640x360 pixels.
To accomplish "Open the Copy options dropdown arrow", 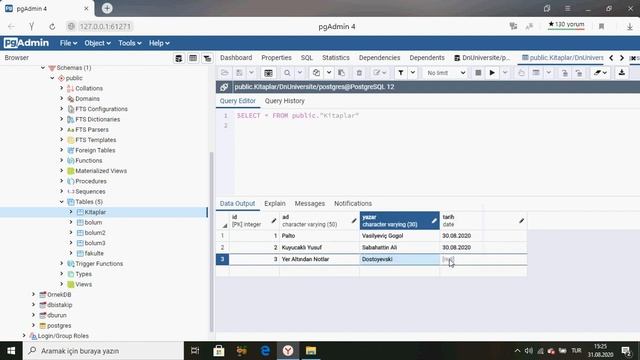I will (x=329, y=73).
